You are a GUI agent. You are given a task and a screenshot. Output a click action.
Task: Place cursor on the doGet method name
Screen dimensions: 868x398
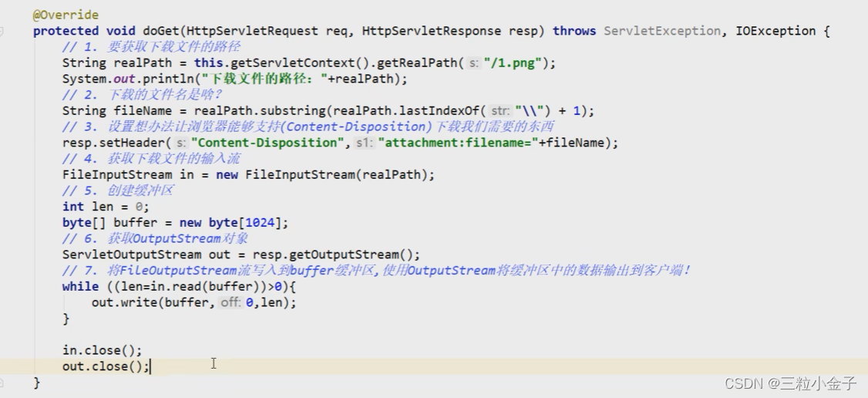tap(161, 31)
